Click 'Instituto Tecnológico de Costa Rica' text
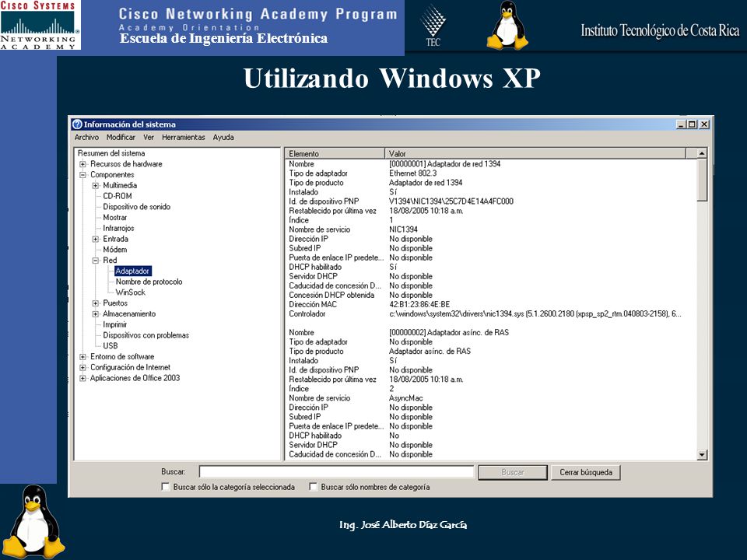This screenshot has height=560, width=747. click(660, 30)
